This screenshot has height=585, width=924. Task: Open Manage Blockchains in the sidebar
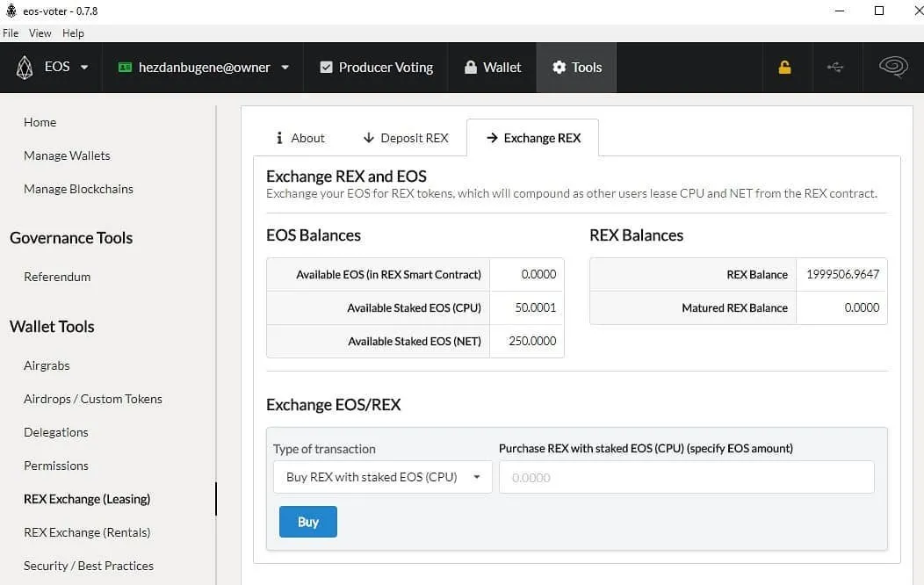coord(78,189)
